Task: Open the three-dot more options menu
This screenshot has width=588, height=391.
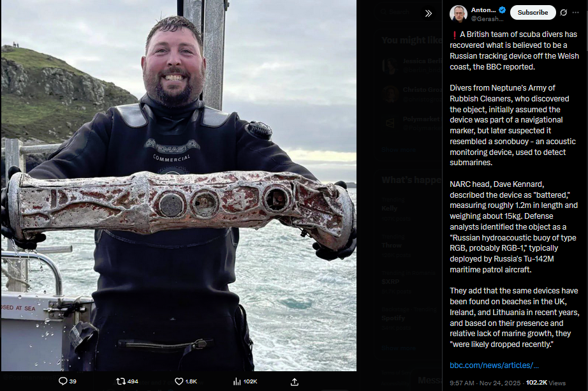Action: pyautogui.click(x=576, y=13)
